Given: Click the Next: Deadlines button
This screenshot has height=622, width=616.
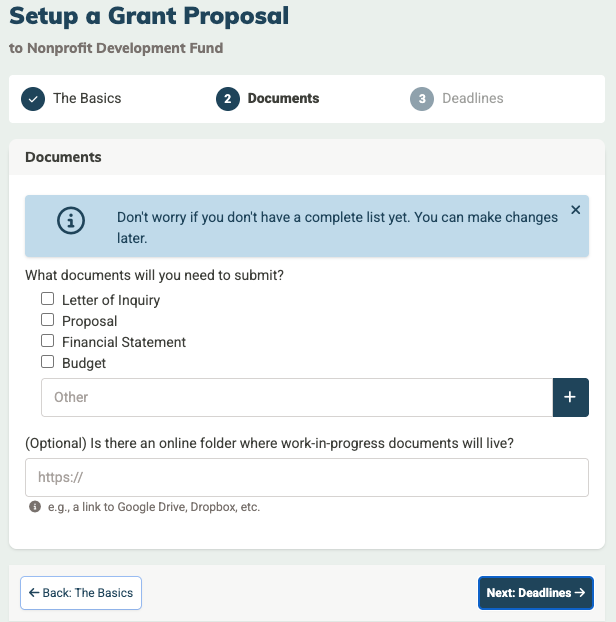Looking at the screenshot, I should coord(535,593).
